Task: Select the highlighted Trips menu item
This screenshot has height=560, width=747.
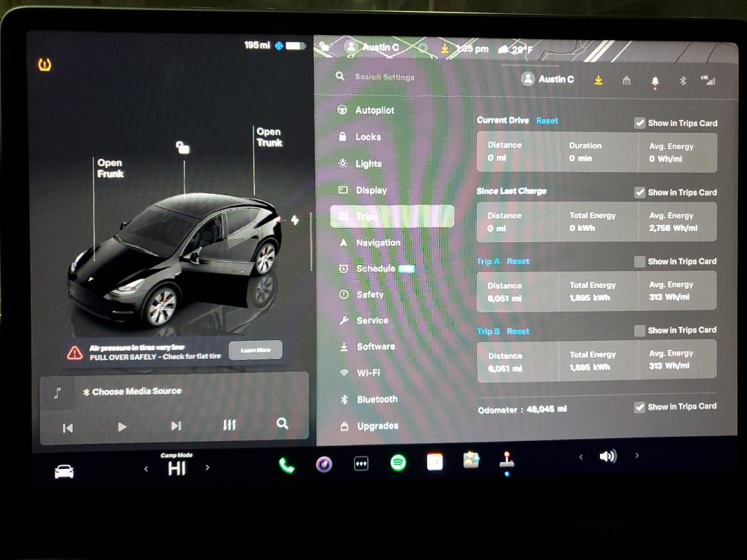Action: [392, 216]
